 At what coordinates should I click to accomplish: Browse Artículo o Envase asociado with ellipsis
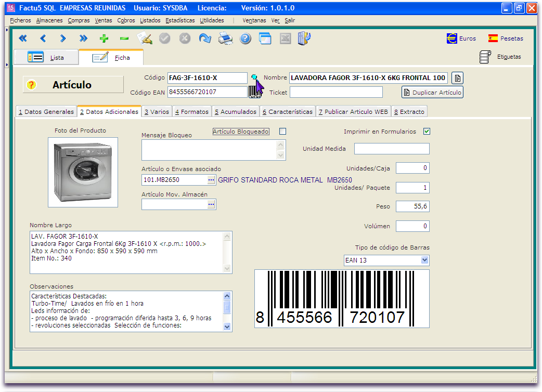[x=211, y=179]
